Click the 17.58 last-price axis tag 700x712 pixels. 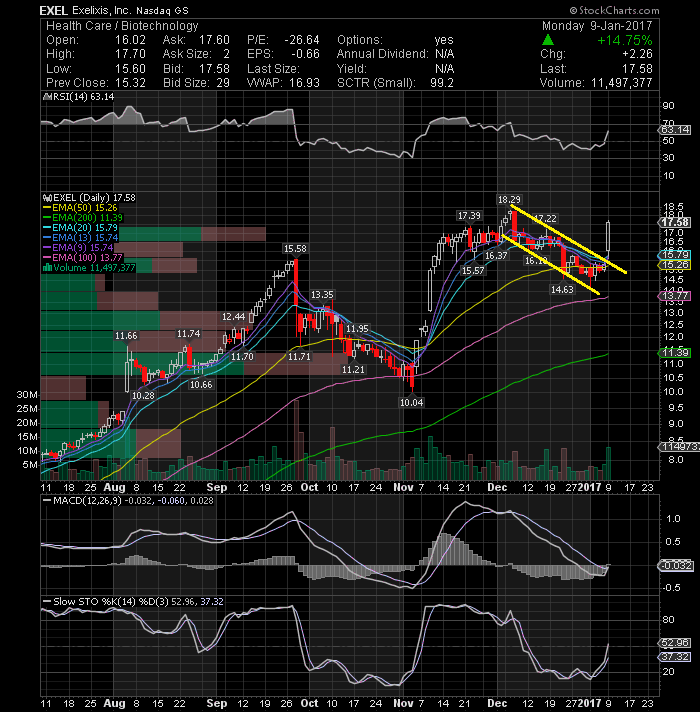675,222
